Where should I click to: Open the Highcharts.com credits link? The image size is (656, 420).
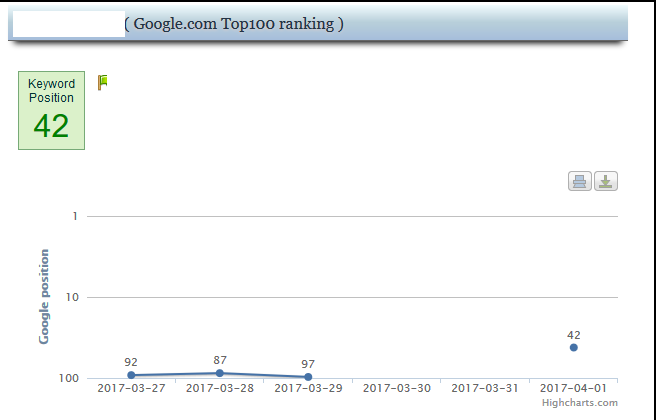(x=579, y=403)
